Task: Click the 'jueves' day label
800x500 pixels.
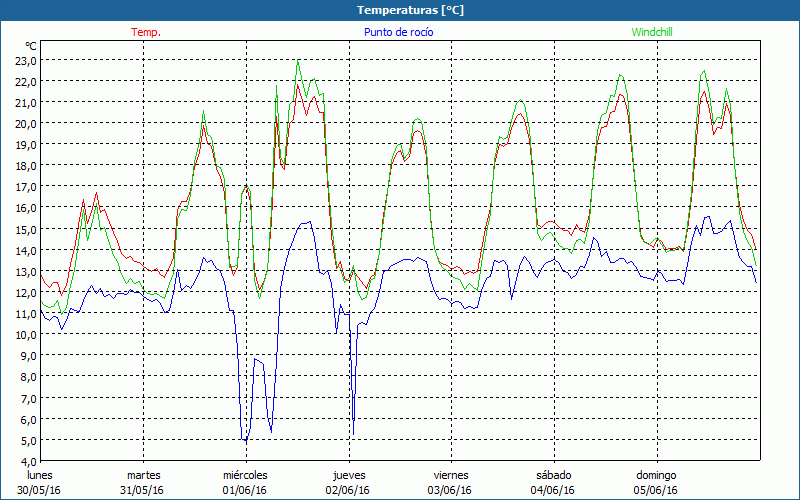Action: pos(348,475)
